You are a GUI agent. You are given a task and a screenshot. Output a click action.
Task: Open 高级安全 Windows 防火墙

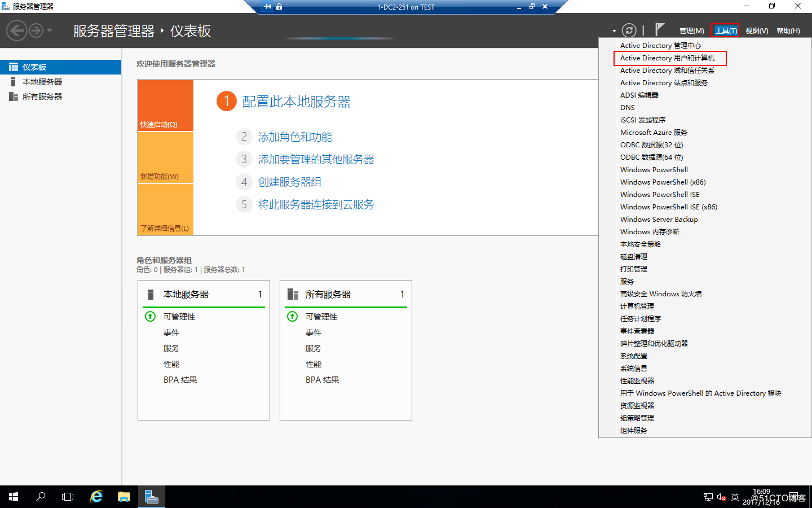click(x=705, y=294)
